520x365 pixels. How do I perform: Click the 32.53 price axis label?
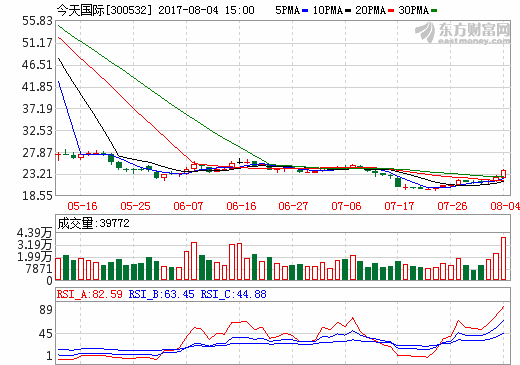pyautogui.click(x=37, y=131)
